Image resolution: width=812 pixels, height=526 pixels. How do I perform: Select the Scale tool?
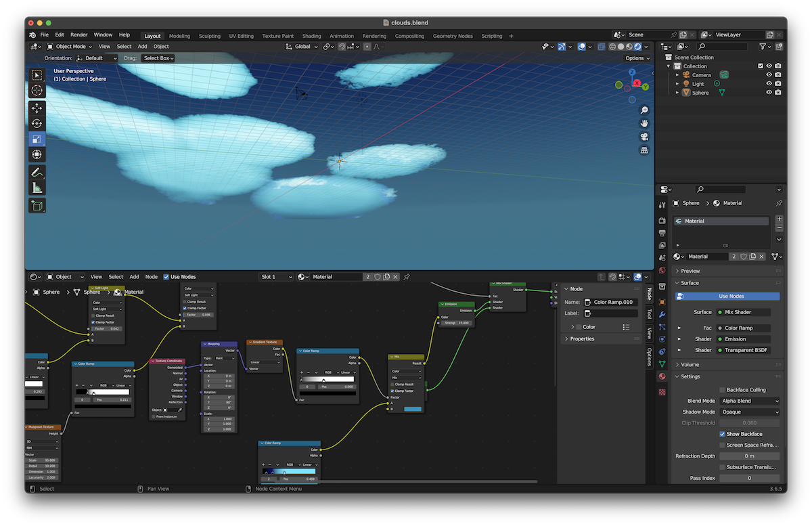click(x=37, y=139)
